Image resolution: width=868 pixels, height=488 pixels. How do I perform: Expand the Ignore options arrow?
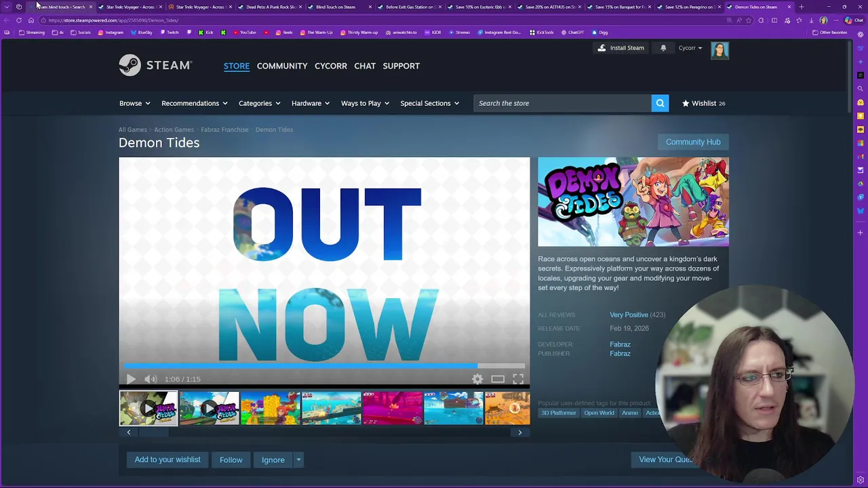pos(298,460)
